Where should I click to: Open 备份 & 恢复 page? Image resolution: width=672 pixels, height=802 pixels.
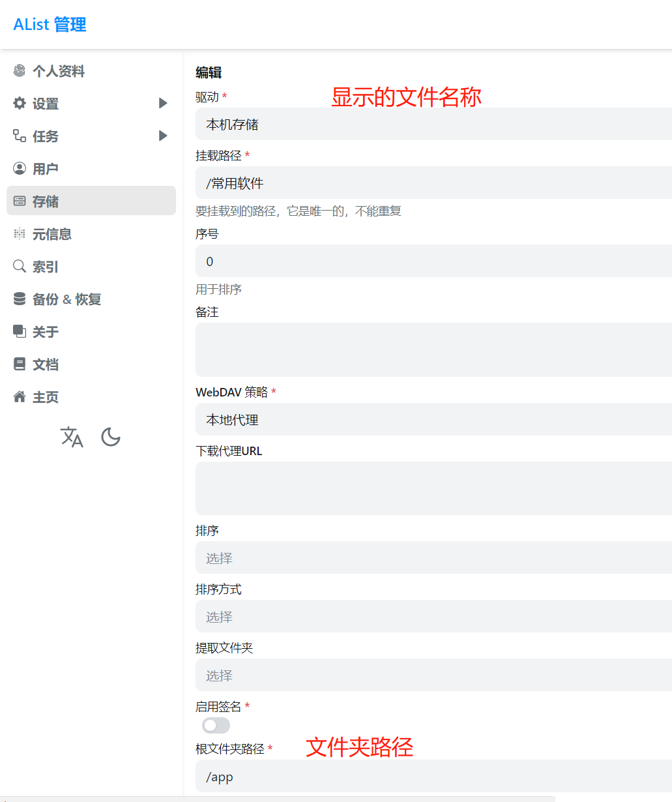click(x=91, y=299)
